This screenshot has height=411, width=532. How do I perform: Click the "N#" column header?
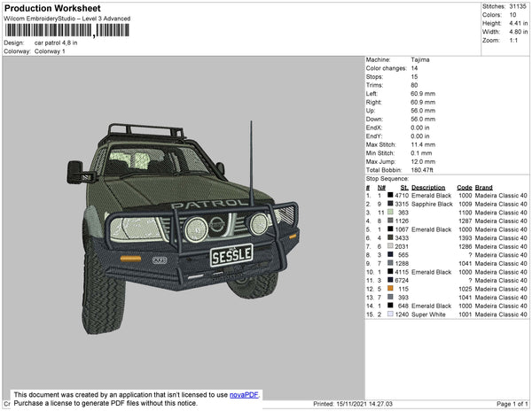point(381,188)
